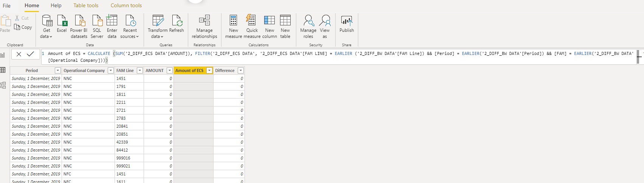Switch to Data view
The height and width of the screenshot is (183, 644).
[3, 70]
